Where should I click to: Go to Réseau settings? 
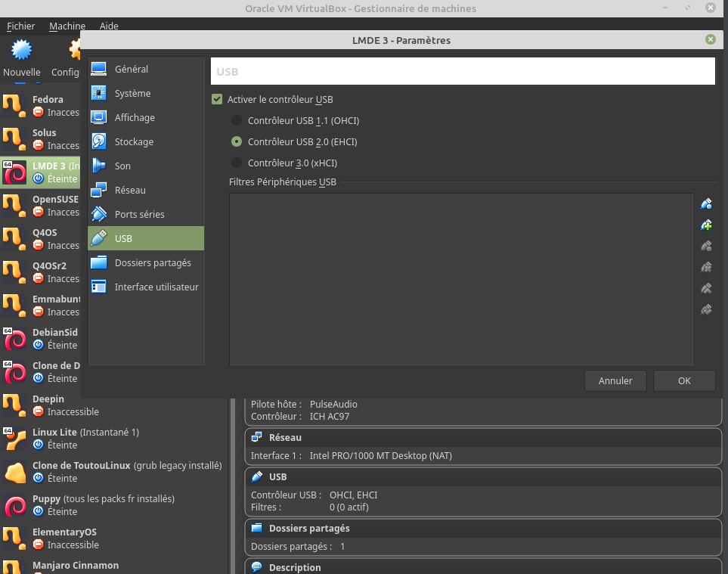coord(146,190)
